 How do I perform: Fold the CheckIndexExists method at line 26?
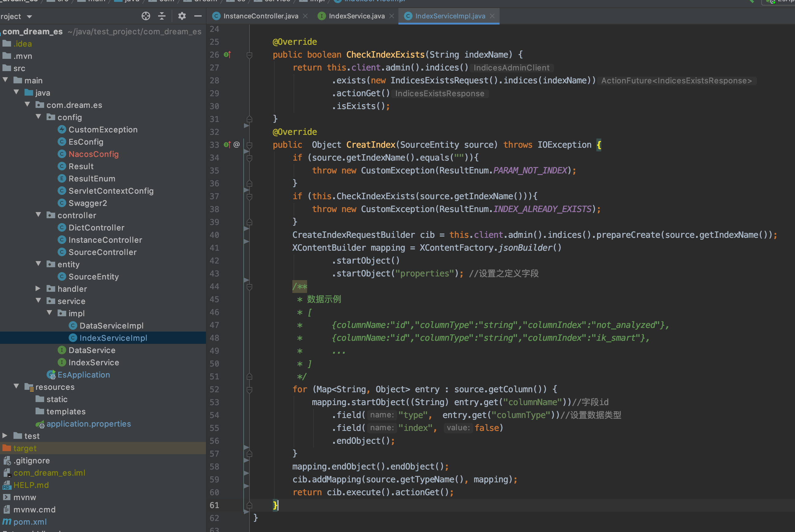pos(249,55)
